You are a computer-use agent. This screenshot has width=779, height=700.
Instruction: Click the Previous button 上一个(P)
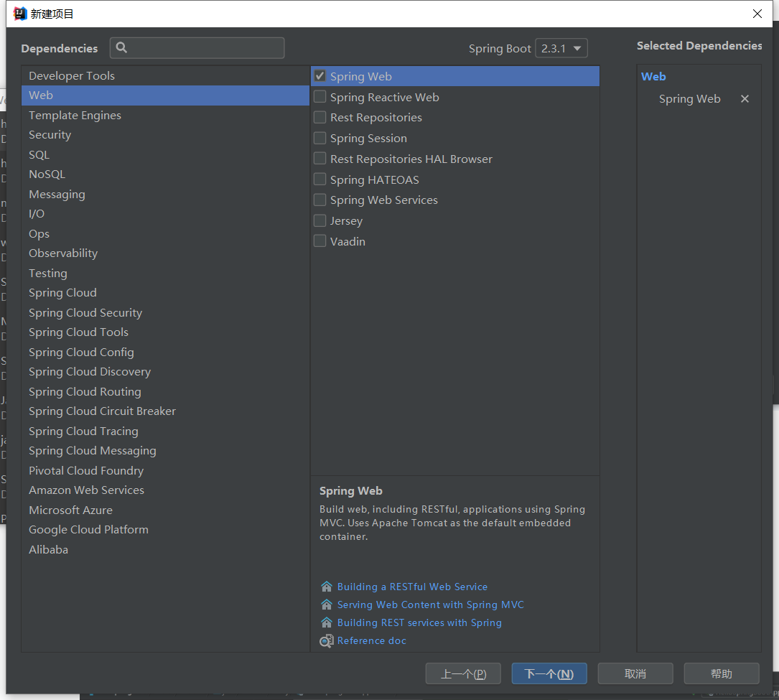(x=463, y=673)
